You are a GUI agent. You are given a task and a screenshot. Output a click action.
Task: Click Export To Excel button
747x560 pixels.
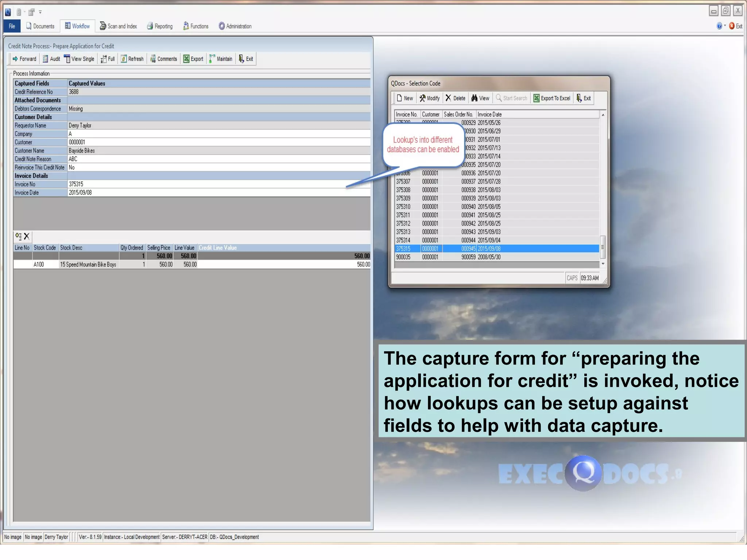[552, 98]
